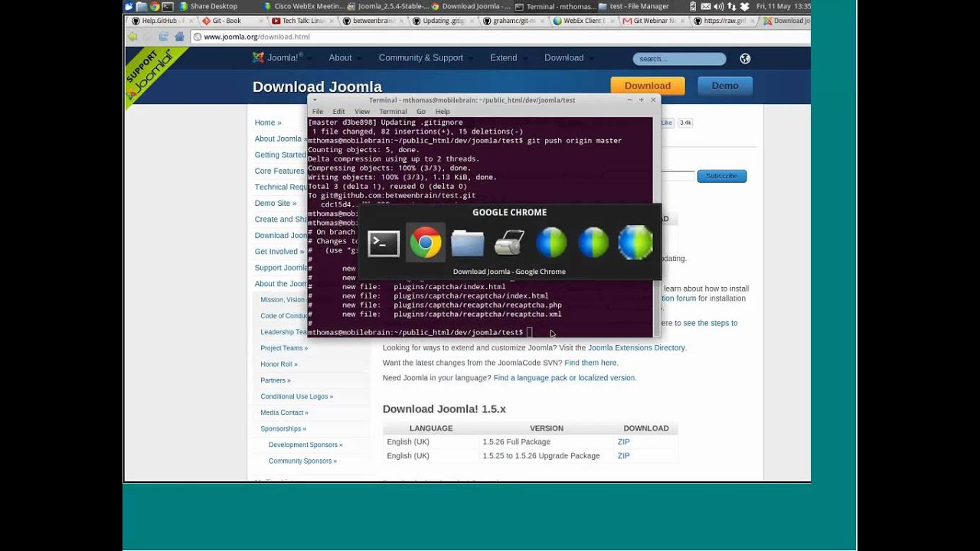Open the Community Sponsors sidebar link
This screenshot has width=980, height=551.
(302, 461)
